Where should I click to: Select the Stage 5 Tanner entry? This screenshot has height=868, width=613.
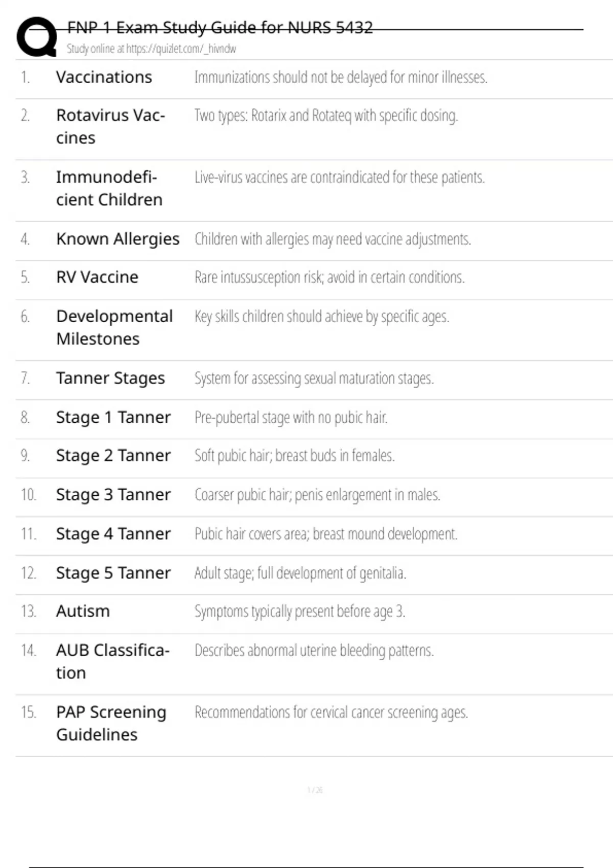pos(113,573)
